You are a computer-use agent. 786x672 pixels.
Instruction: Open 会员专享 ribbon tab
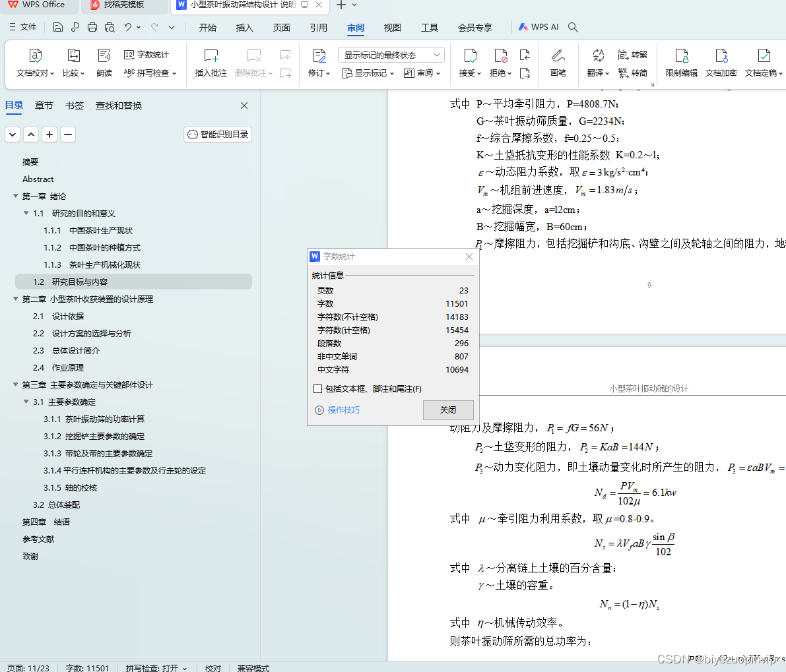tap(475, 28)
